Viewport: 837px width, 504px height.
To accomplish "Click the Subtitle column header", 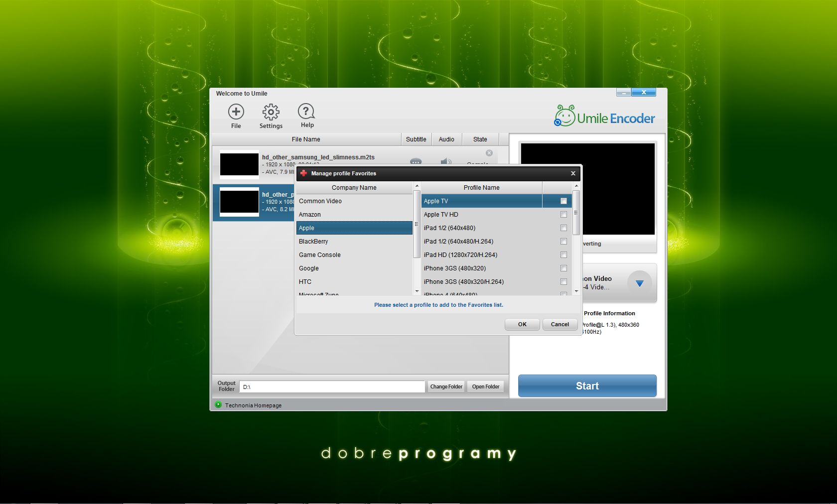I will 416,139.
